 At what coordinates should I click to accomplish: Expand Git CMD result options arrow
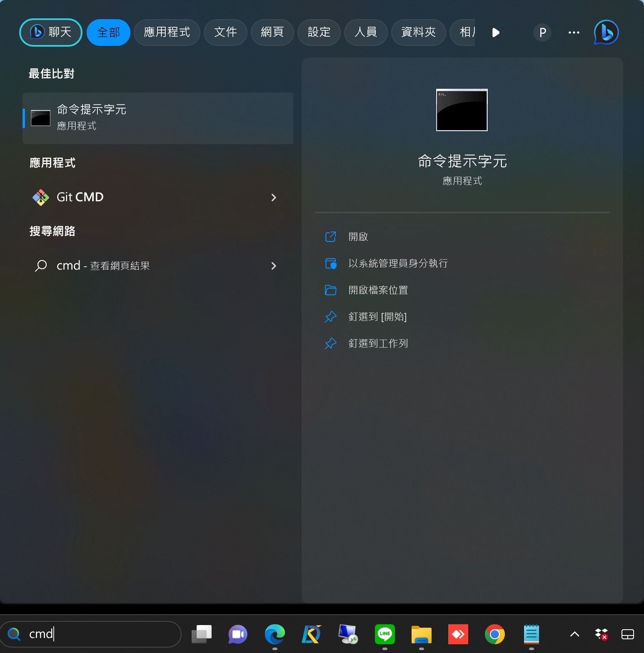click(274, 198)
